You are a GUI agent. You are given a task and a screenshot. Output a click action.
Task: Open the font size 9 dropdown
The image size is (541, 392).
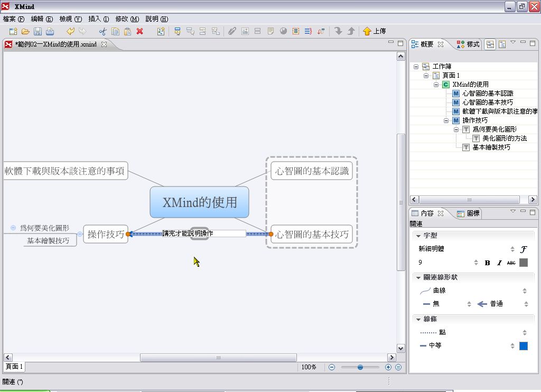[x=476, y=263]
